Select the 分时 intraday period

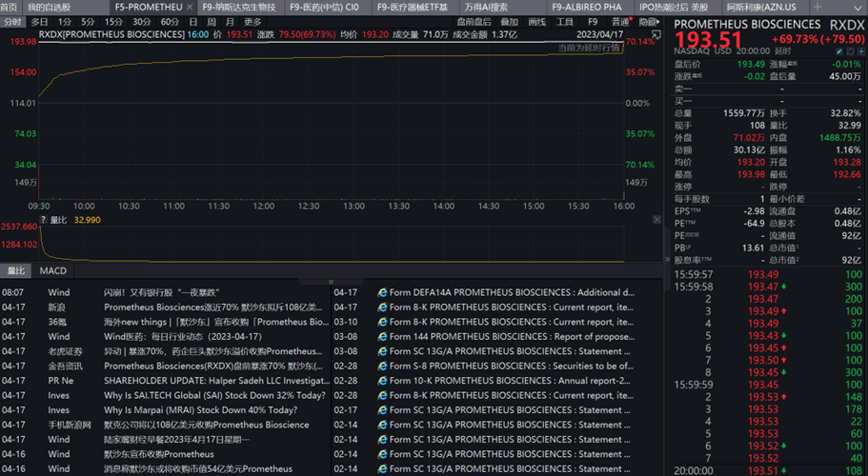pyautogui.click(x=12, y=22)
